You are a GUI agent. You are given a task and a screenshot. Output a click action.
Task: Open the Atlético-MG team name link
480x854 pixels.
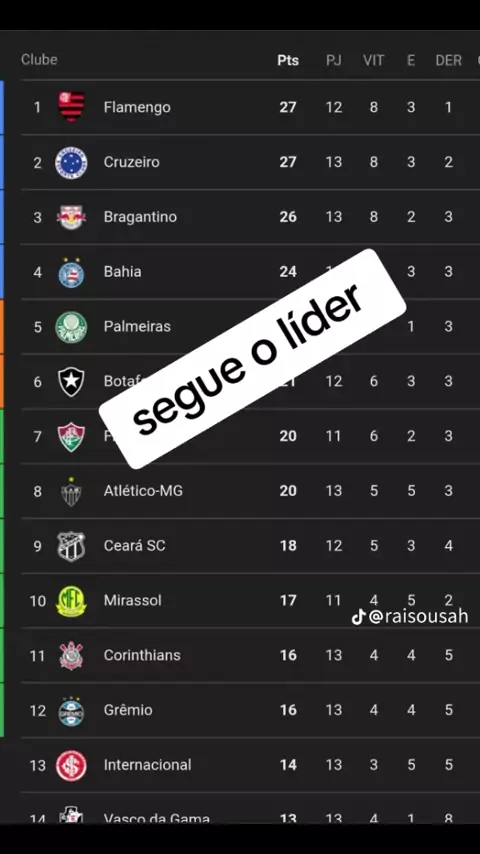coord(143,491)
